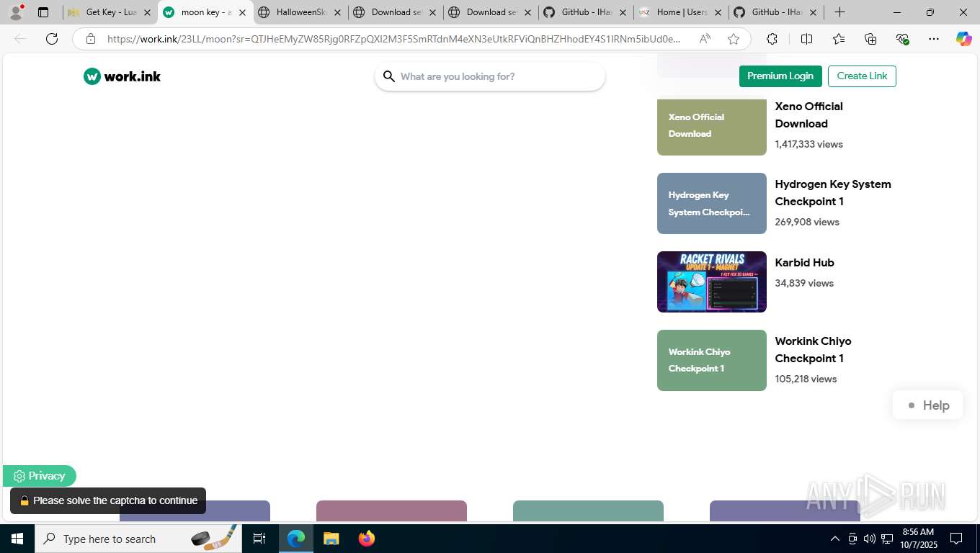
Task: Open Microsoft Edge from taskbar
Action: 296,539
